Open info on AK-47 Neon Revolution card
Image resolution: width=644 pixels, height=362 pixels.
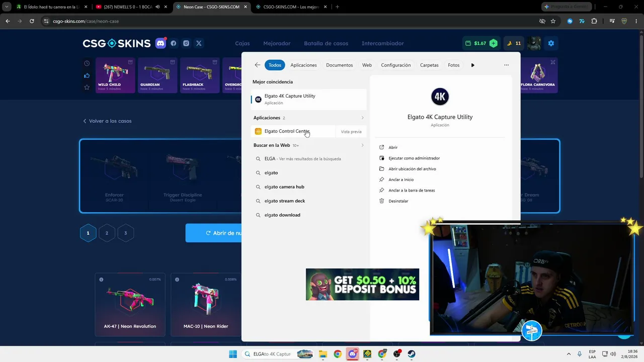pyautogui.click(x=101, y=280)
